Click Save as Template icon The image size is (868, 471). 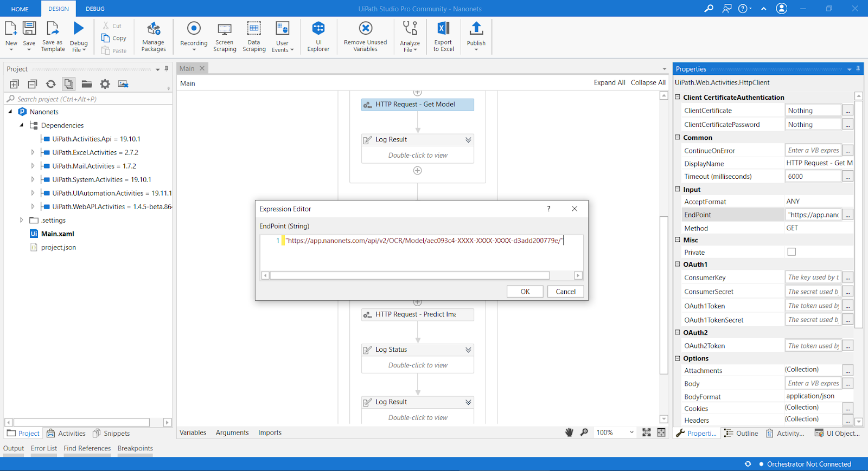(x=53, y=29)
